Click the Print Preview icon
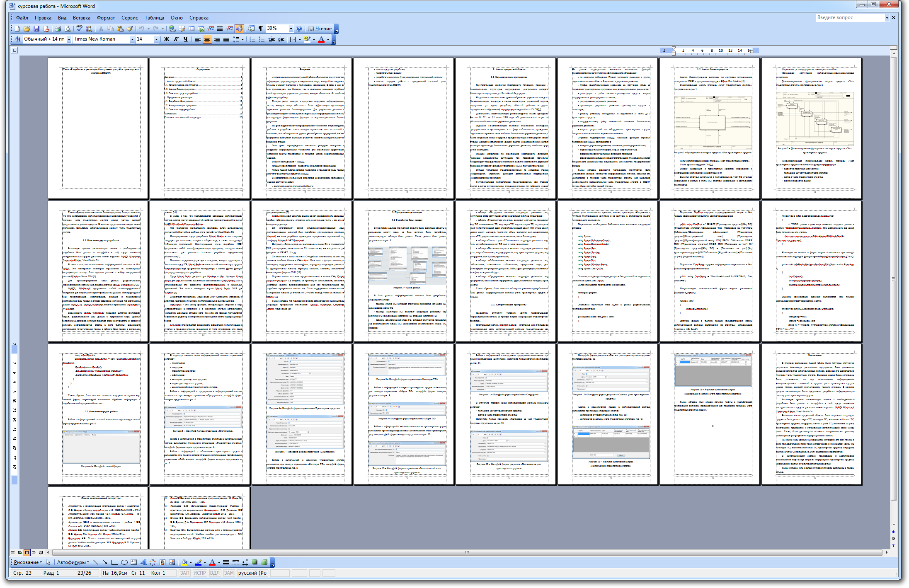The width and height of the screenshot is (909, 588). (68, 29)
